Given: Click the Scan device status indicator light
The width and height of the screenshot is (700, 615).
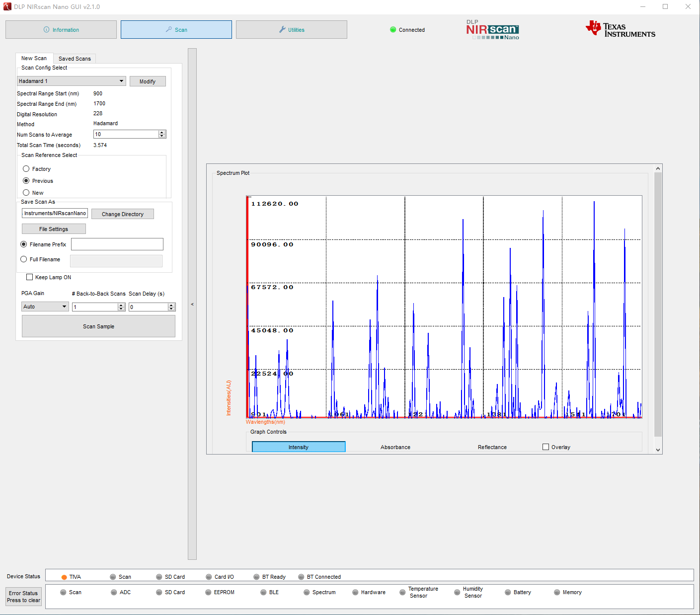Looking at the screenshot, I should (x=113, y=577).
